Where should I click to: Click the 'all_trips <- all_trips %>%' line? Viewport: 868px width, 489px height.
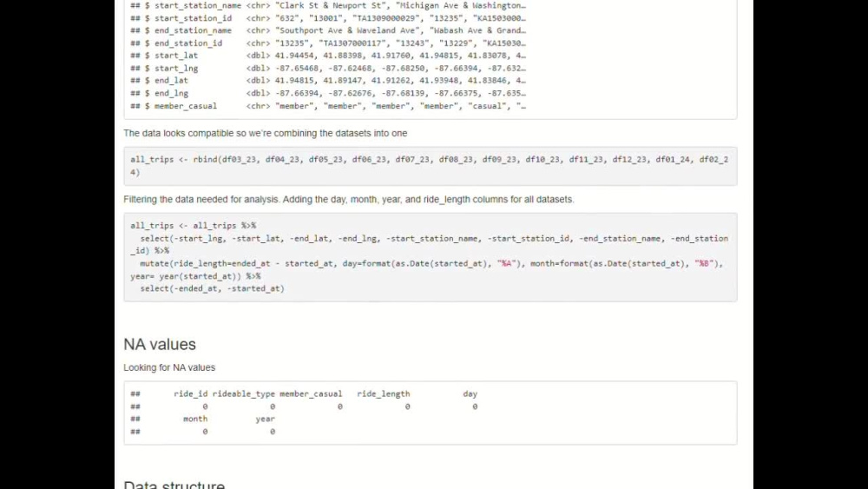pyautogui.click(x=194, y=226)
